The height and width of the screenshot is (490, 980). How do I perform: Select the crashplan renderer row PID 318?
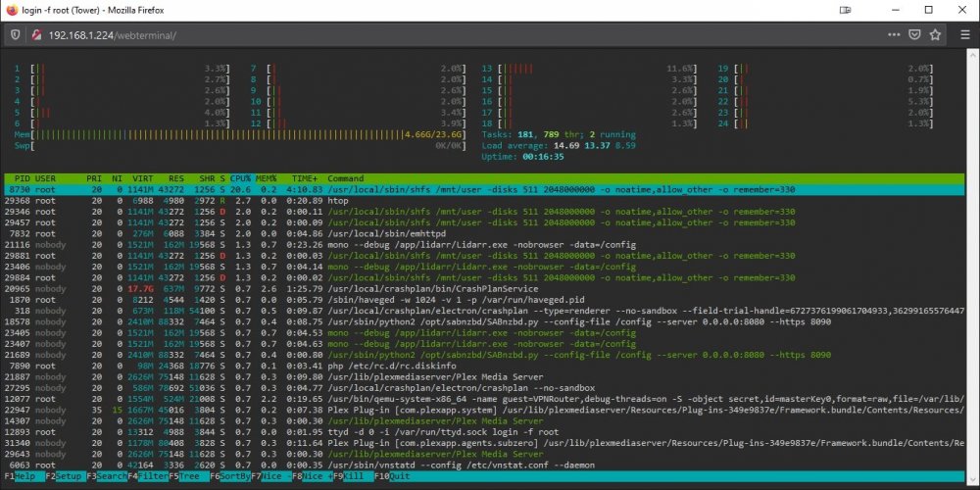[x=484, y=311]
